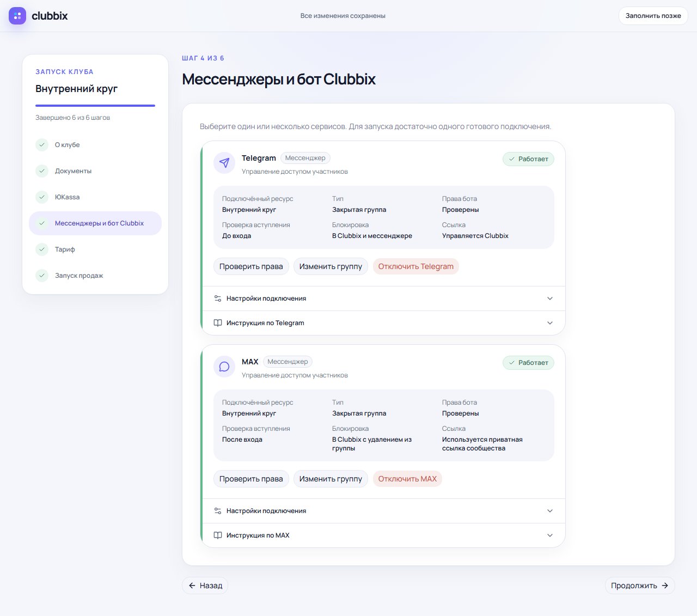Click Заполнить позже button

pos(653,16)
